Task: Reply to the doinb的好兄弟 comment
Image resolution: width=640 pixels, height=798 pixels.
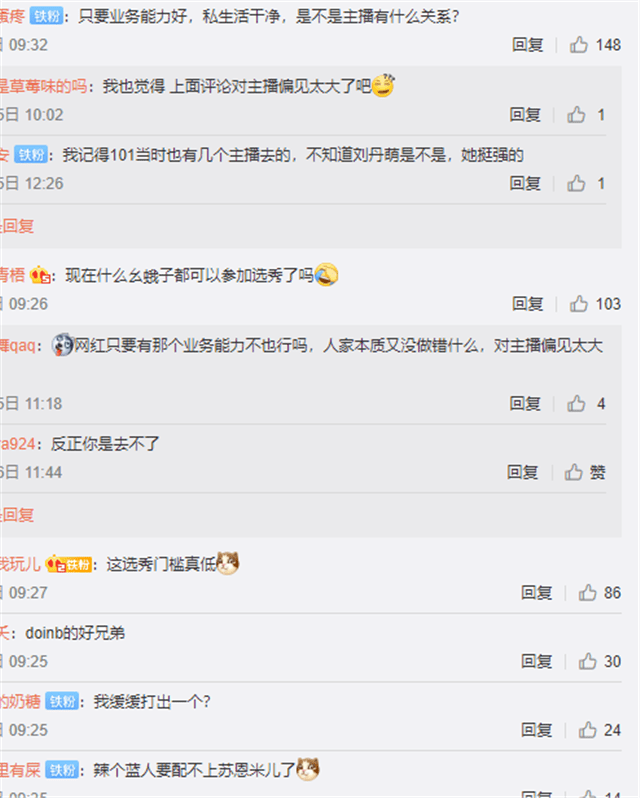Action: pos(536,662)
